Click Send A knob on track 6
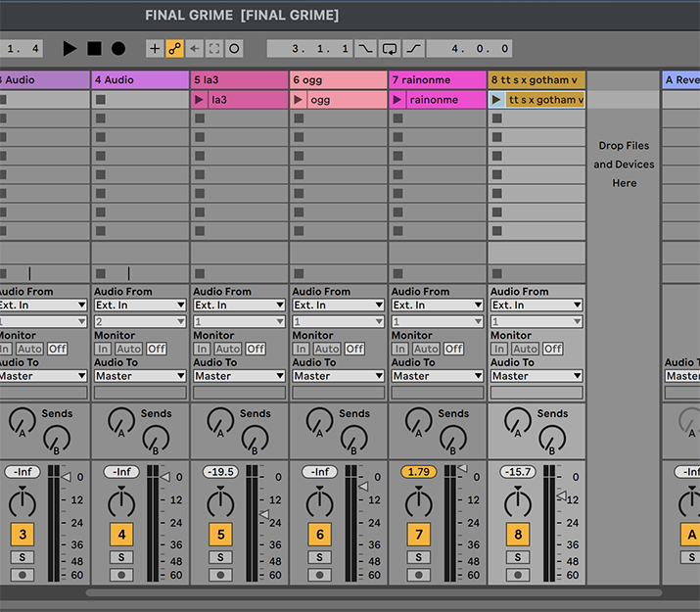This screenshot has width=700, height=612. pyautogui.click(x=319, y=421)
